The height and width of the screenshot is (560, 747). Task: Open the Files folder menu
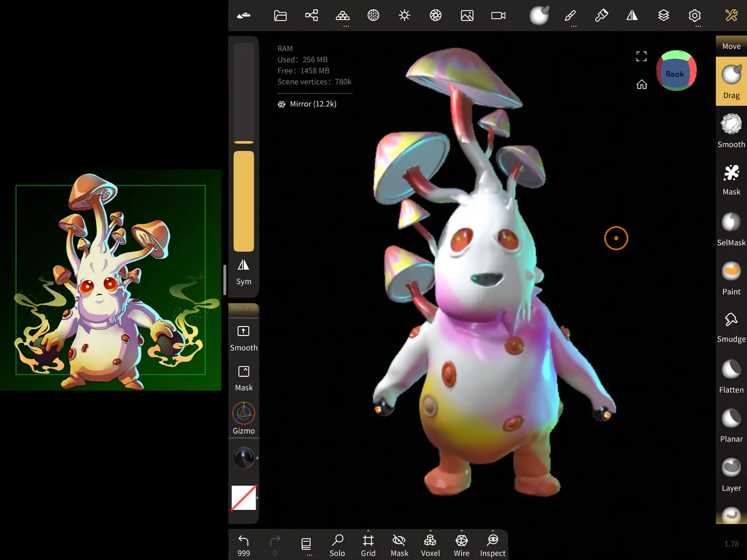coord(280,16)
